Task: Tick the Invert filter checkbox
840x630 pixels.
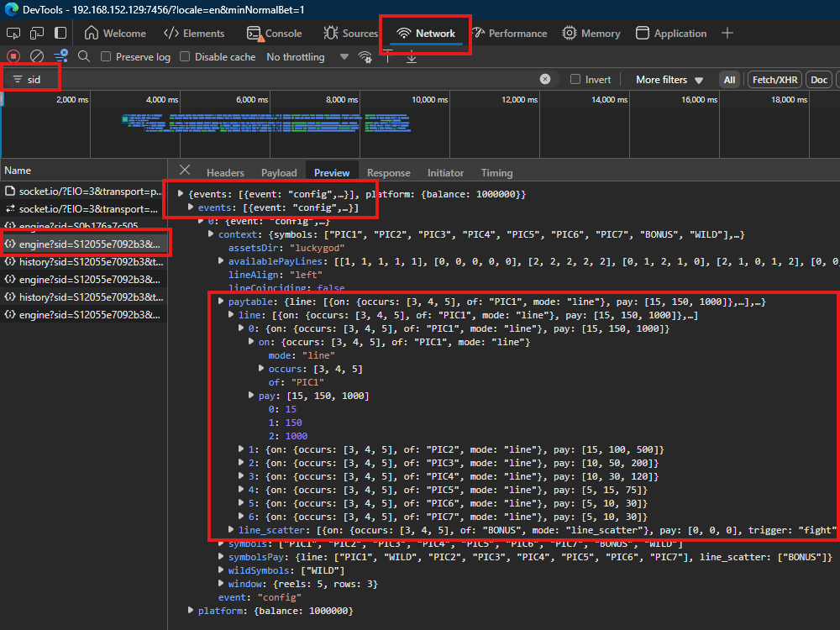Action: [x=575, y=79]
